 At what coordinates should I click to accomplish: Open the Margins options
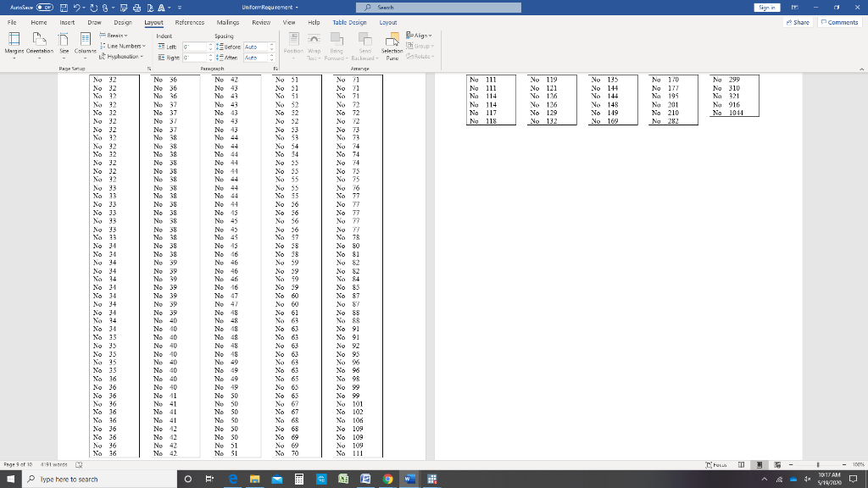(x=14, y=46)
